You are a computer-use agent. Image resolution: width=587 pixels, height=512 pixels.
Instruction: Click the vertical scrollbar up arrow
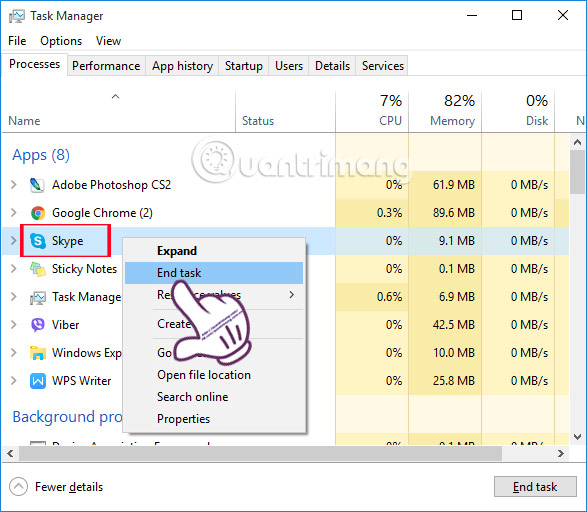(x=577, y=142)
